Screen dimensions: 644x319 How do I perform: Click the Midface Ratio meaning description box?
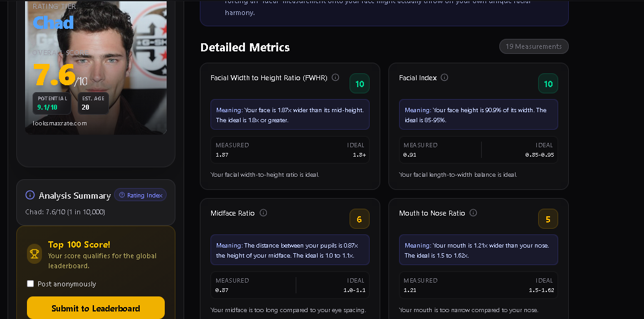coord(290,250)
